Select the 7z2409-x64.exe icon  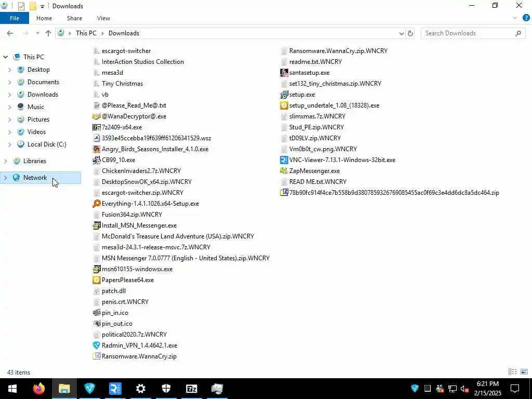[x=96, y=127]
